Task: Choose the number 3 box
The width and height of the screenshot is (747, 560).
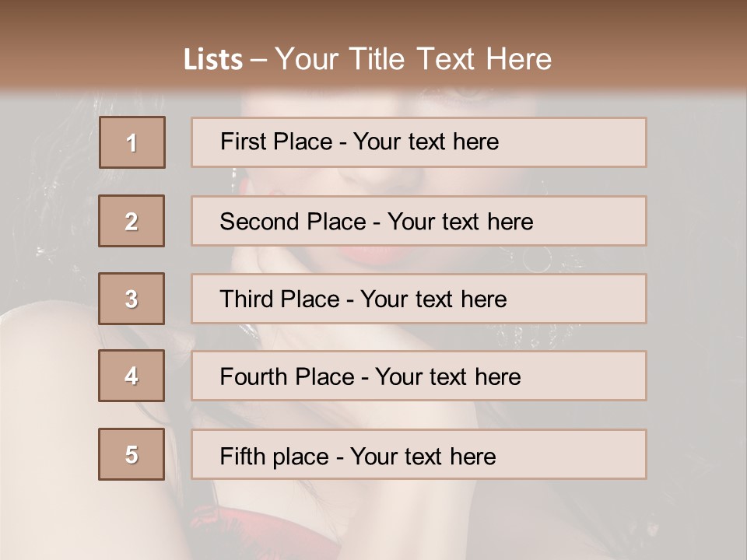Action: pos(132,299)
